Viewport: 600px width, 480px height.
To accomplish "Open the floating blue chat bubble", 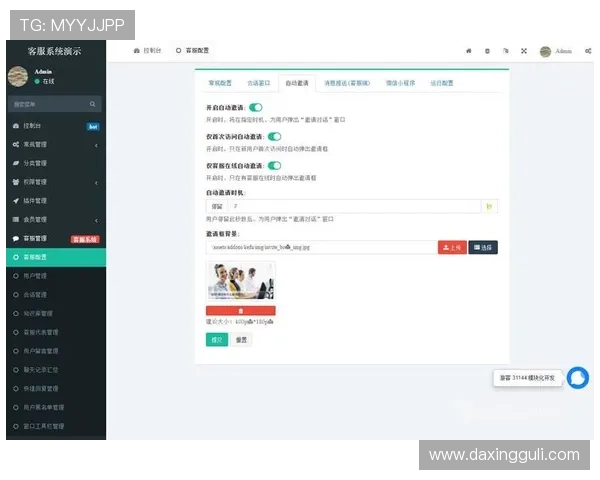I will [577, 378].
